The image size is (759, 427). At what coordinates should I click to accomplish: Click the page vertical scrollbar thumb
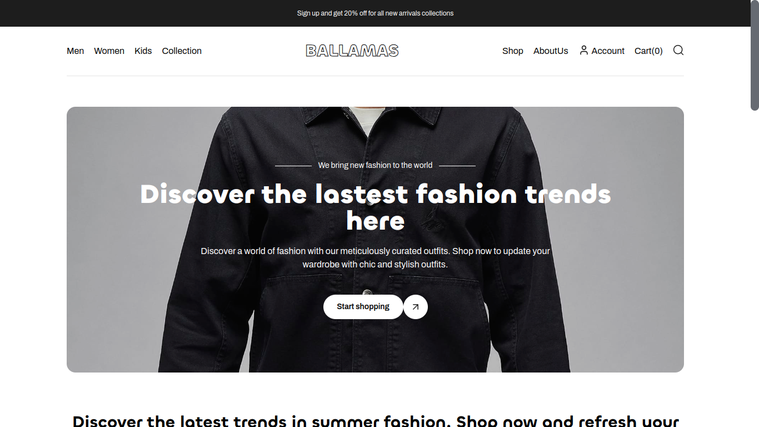tap(755, 55)
